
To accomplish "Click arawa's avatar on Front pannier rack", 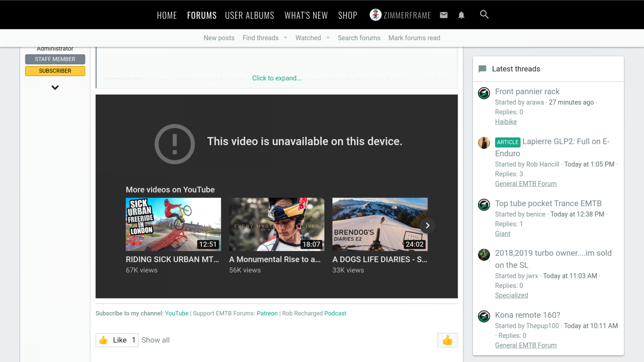I will (x=484, y=93).
